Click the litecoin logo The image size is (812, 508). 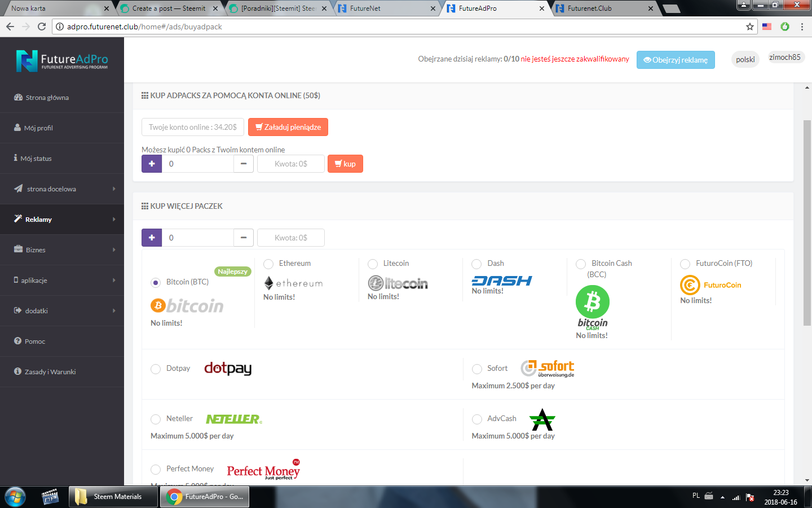click(x=398, y=283)
